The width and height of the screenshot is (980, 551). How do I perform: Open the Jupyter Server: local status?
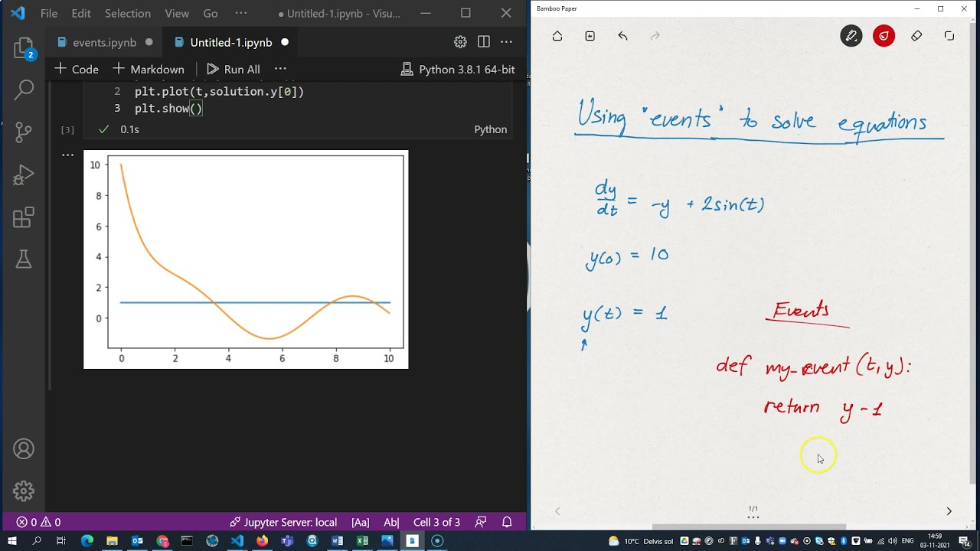point(283,522)
